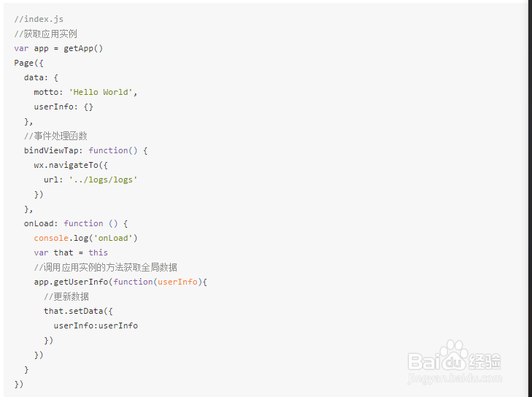Click the '//获取应用实例' comment

pos(45,34)
